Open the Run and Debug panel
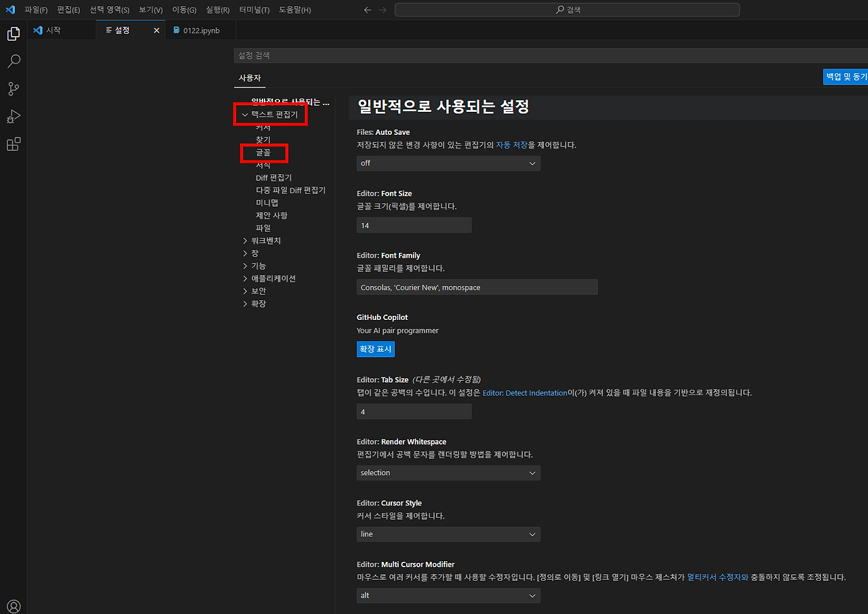This screenshot has width=868, height=614. click(x=14, y=117)
